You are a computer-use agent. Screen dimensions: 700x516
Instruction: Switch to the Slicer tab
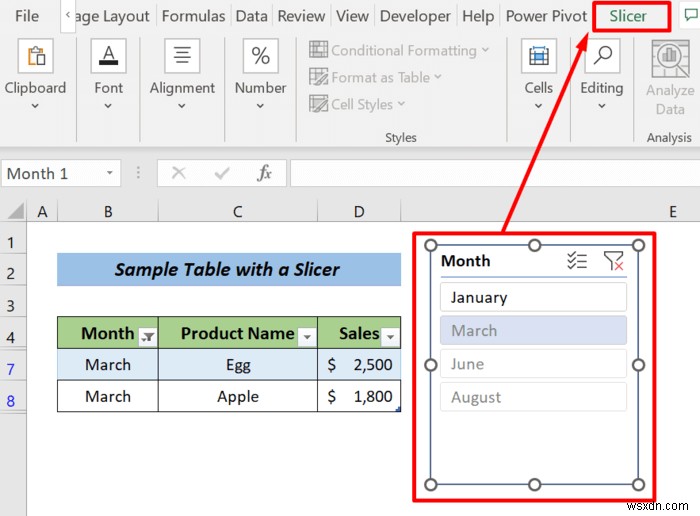click(x=628, y=16)
